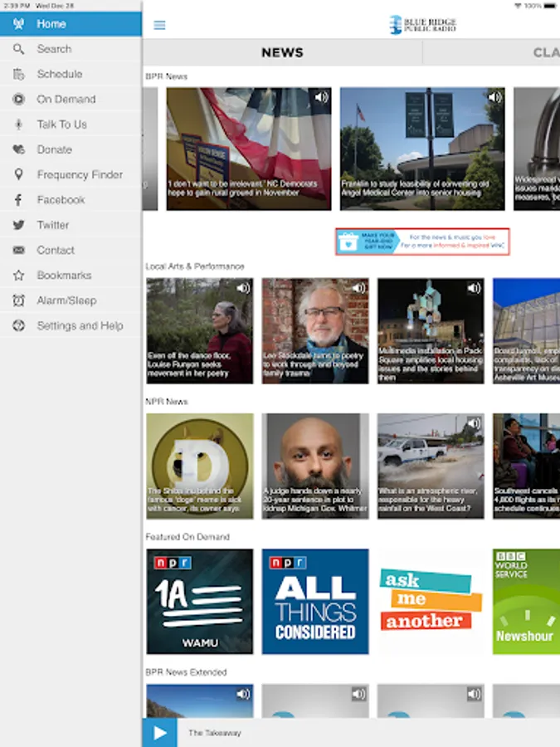Viewport: 560px width, 747px height.
Task: Open Pack Square multimedia installation story
Action: [431, 330]
